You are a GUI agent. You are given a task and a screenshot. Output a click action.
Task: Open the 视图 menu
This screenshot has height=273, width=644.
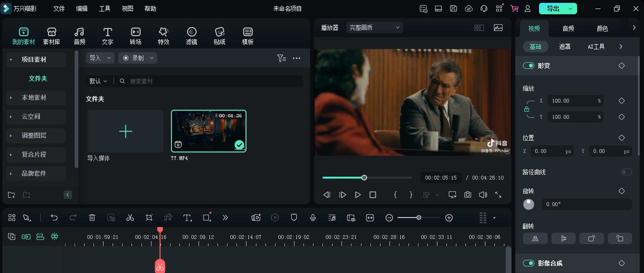[x=127, y=8]
